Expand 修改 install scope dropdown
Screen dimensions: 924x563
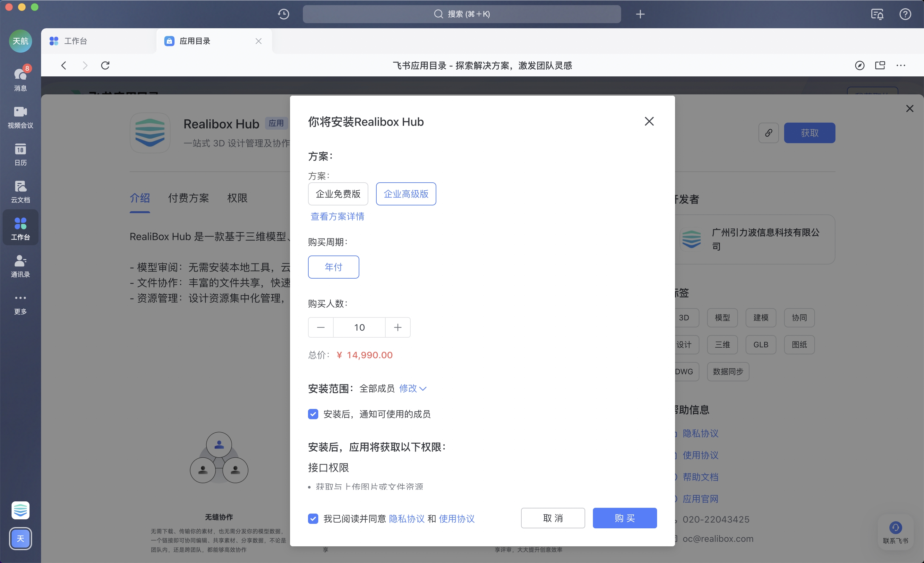coord(413,388)
